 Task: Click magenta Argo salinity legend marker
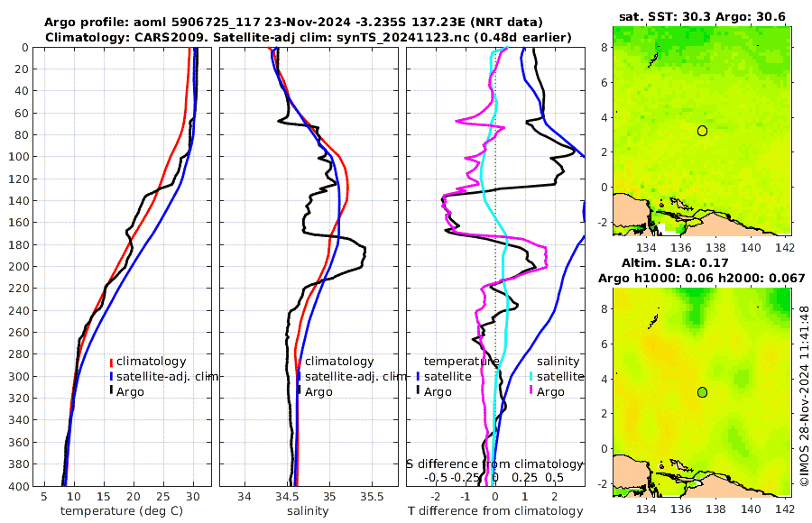(x=531, y=391)
